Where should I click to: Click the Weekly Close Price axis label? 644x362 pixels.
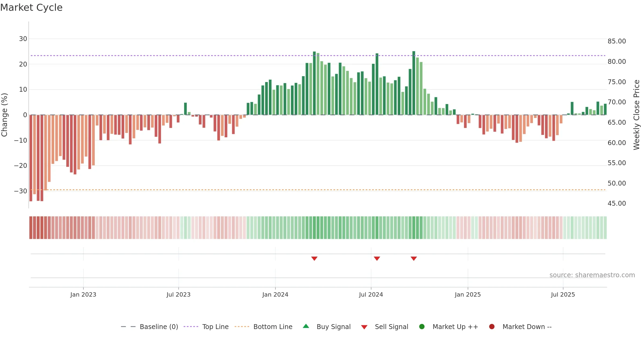(x=636, y=115)
